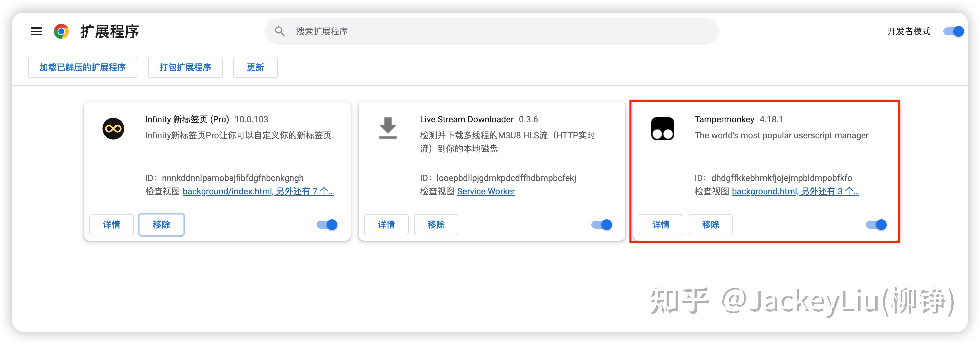Open 详情 for Live Stream Downloader
Viewport: 980px width, 344px height.
pos(386,225)
